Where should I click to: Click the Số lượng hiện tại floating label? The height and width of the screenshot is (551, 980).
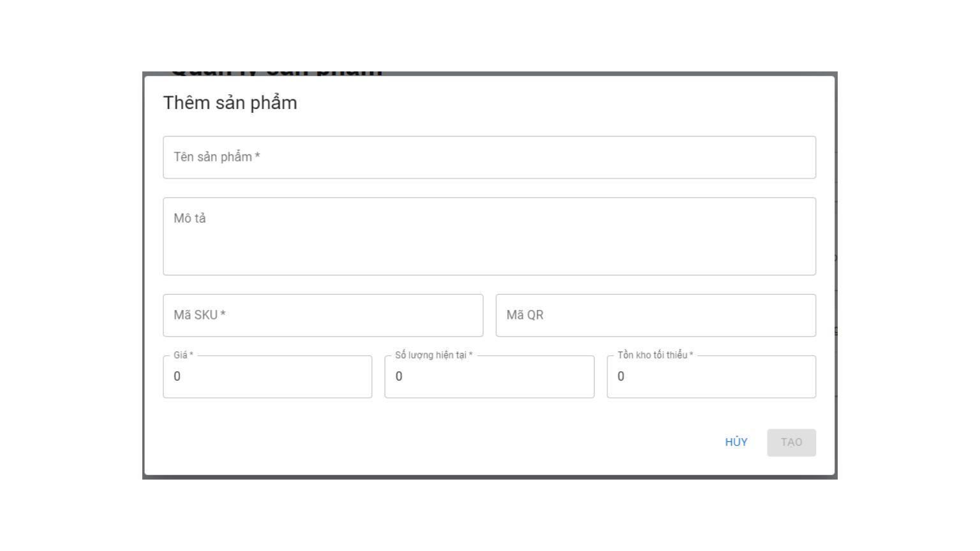click(x=433, y=355)
